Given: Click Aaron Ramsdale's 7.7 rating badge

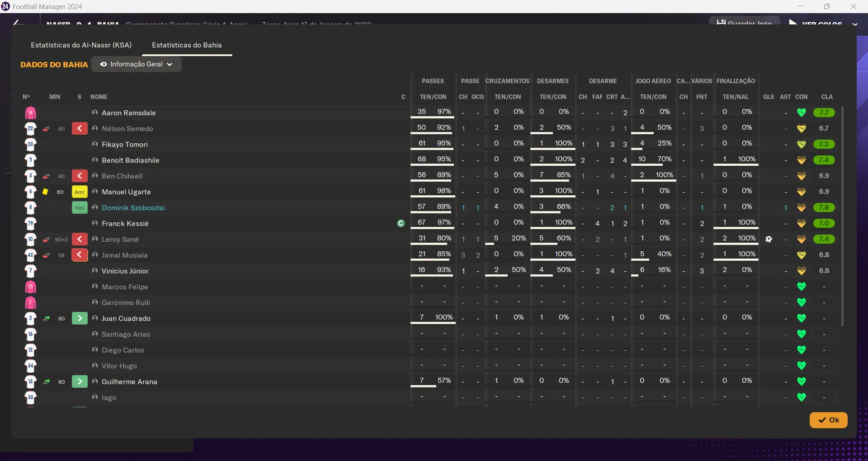Looking at the screenshot, I should point(824,113).
